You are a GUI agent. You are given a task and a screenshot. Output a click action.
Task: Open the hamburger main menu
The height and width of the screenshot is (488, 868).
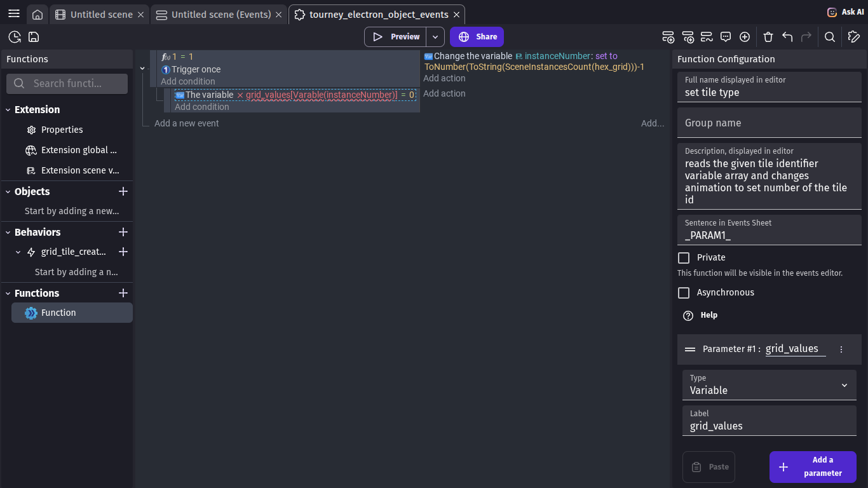click(x=14, y=14)
